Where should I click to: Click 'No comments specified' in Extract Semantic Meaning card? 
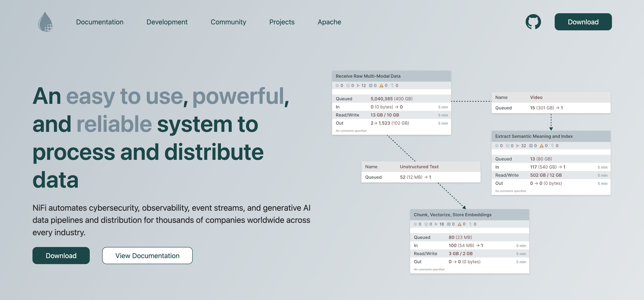(510, 191)
